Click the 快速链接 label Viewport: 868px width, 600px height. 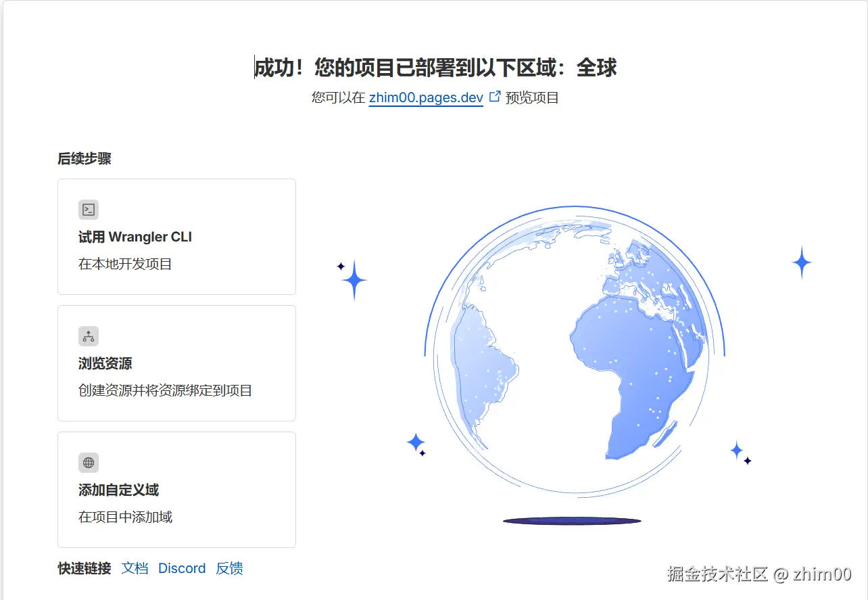click(85, 568)
